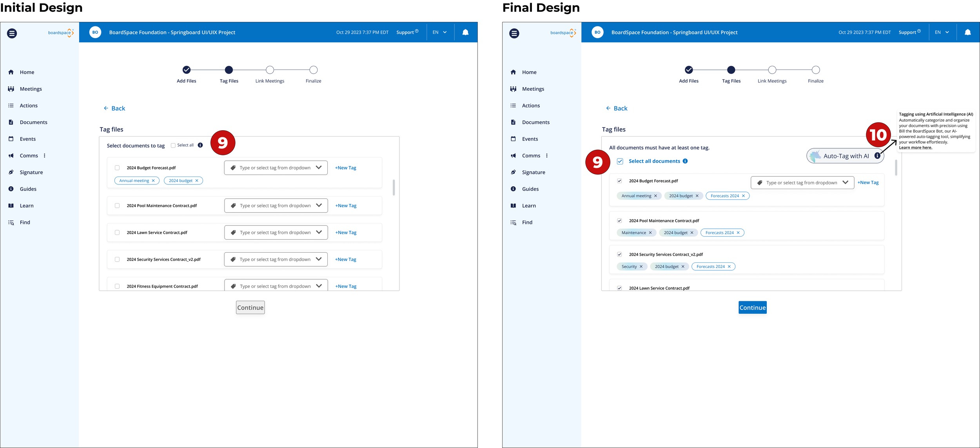The image size is (980, 448).
Task: Open tag dropdown for 2024 Lawn Service Contract.pdf in Initial Design
Action: click(319, 232)
